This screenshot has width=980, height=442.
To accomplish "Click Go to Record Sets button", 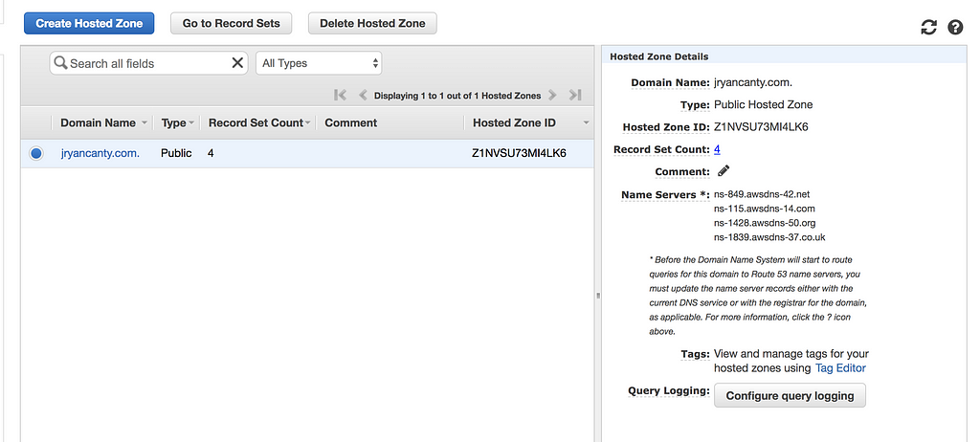I will pyautogui.click(x=232, y=24).
